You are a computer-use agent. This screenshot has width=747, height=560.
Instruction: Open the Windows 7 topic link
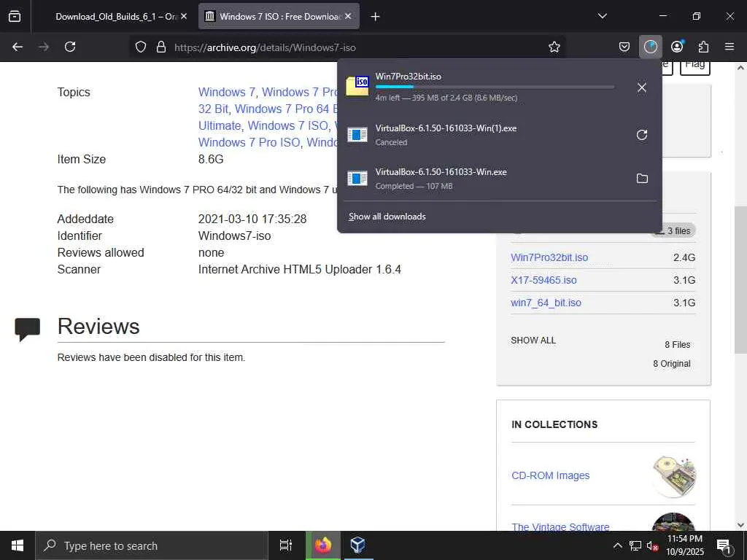click(226, 92)
